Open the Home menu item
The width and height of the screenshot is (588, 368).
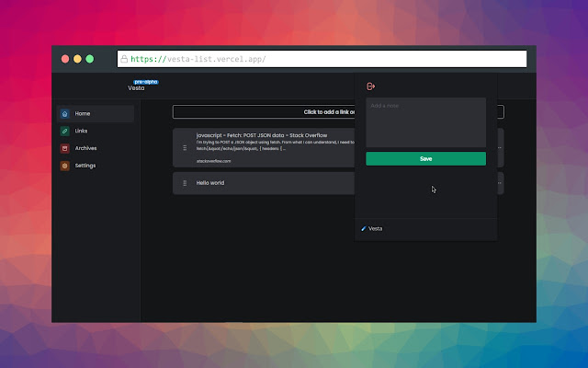tap(96, 114)
